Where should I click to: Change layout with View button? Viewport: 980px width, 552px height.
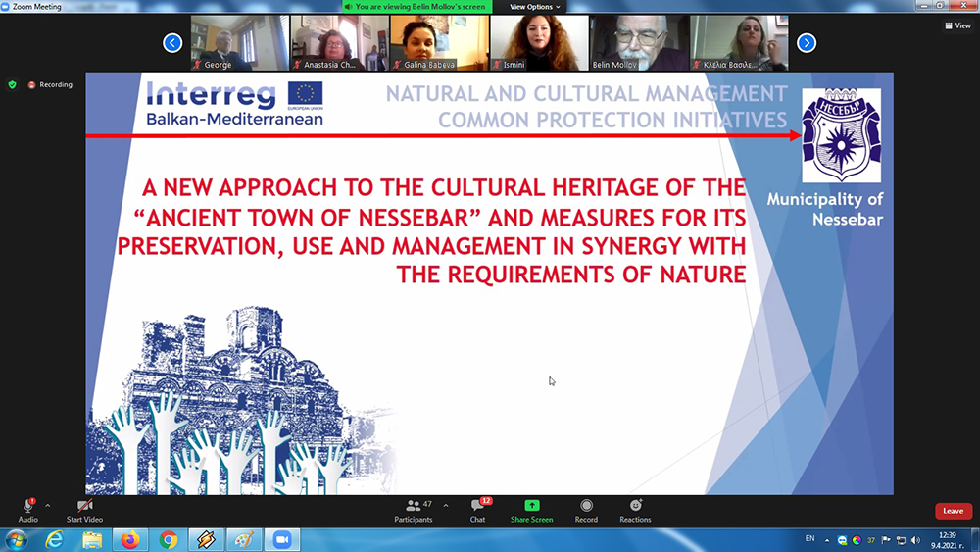[958, 25]
